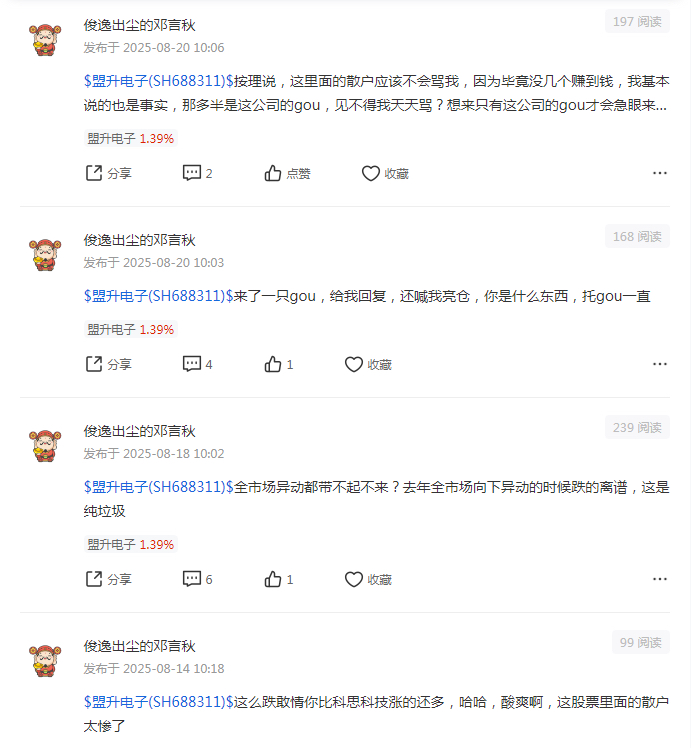Like the 10:06 post

(x=287, y=173)
